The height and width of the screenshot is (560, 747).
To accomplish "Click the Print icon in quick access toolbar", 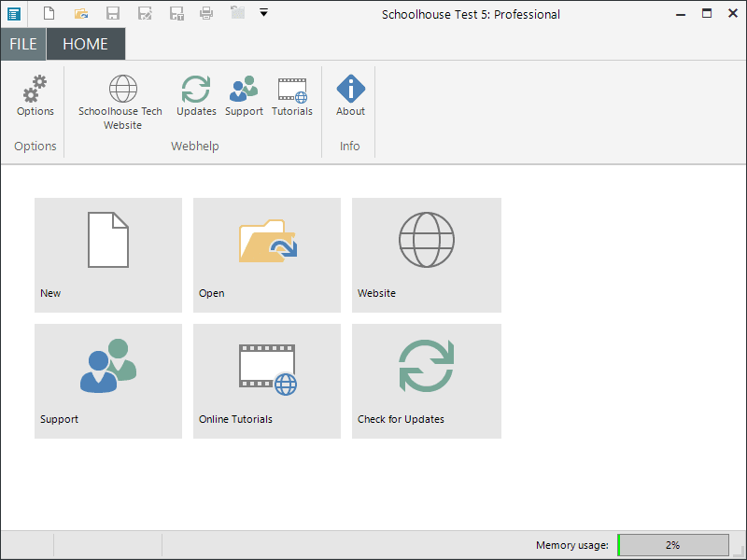I will (206, 13).
